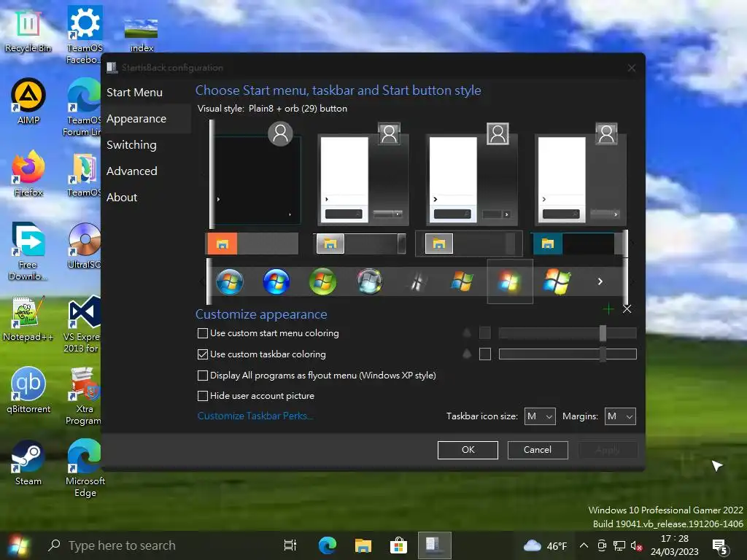Image resolution: width=747 pixels, height=560 pixels.
Task: Remove custom start button with X icon
Action: click(x=627, y=309)
